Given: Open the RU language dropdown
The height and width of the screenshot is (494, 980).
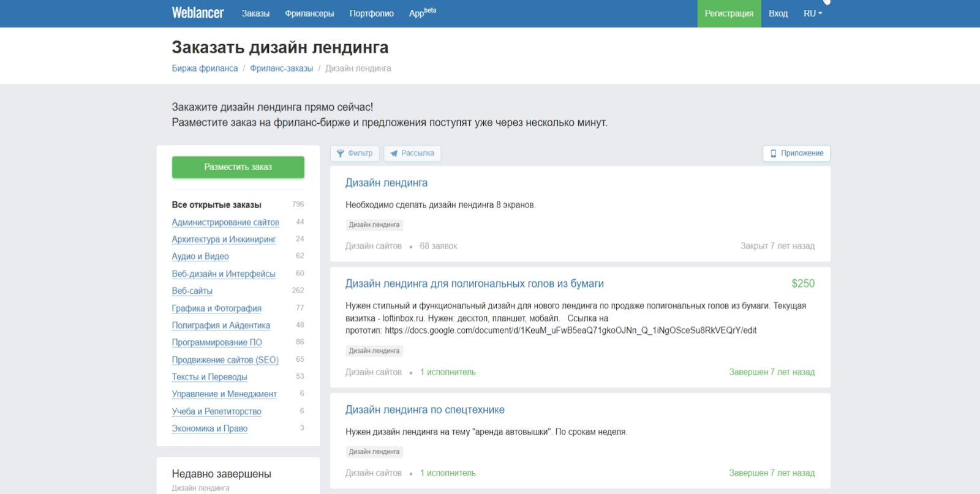Looking at the screenshot, I should [813, 13].
